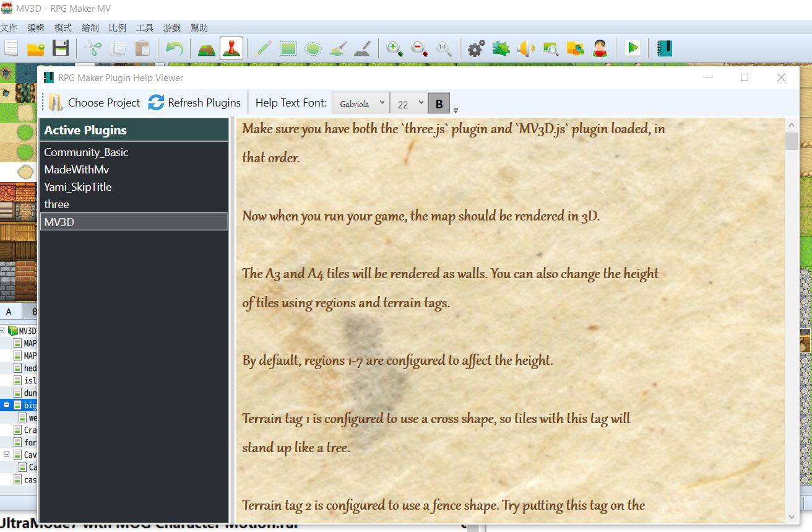The image size is (812, 532).
Task: Open the Database gear icon
Action: [x=476, y=48]
